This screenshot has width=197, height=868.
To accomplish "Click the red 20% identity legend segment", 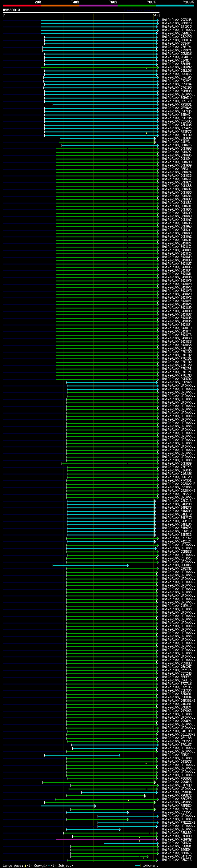I will (22, 6).
